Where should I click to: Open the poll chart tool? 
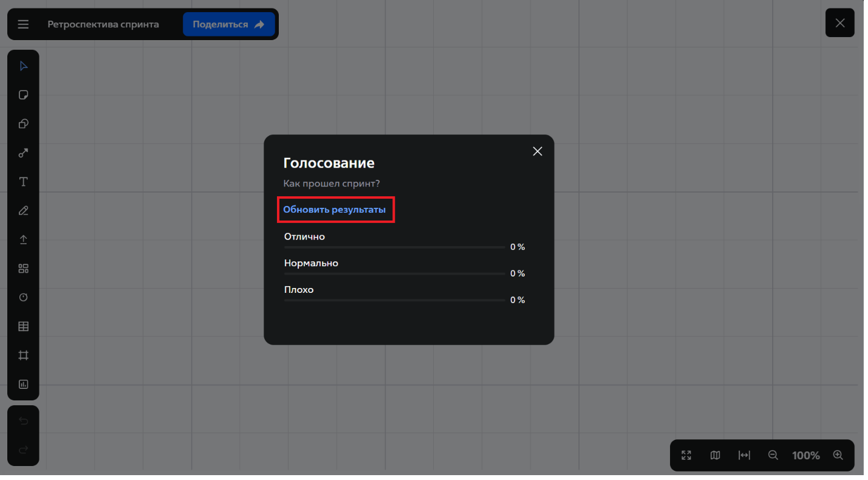pyautogui.click(x=23, y=384)
